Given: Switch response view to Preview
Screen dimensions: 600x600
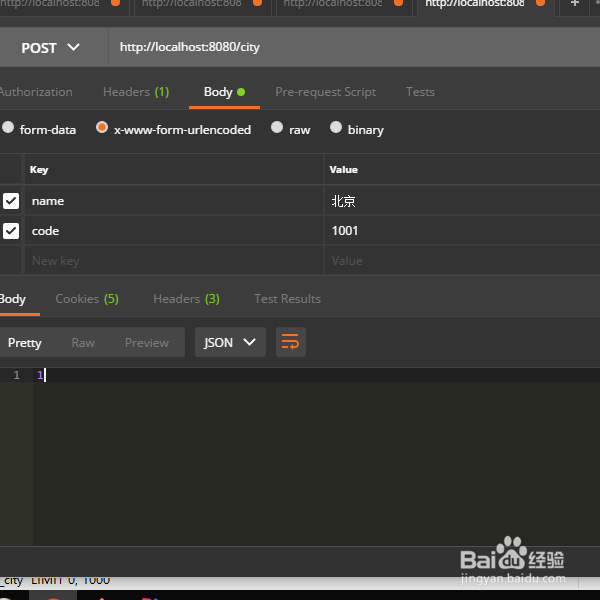Looking at the screenshot, I should (147, 342).
